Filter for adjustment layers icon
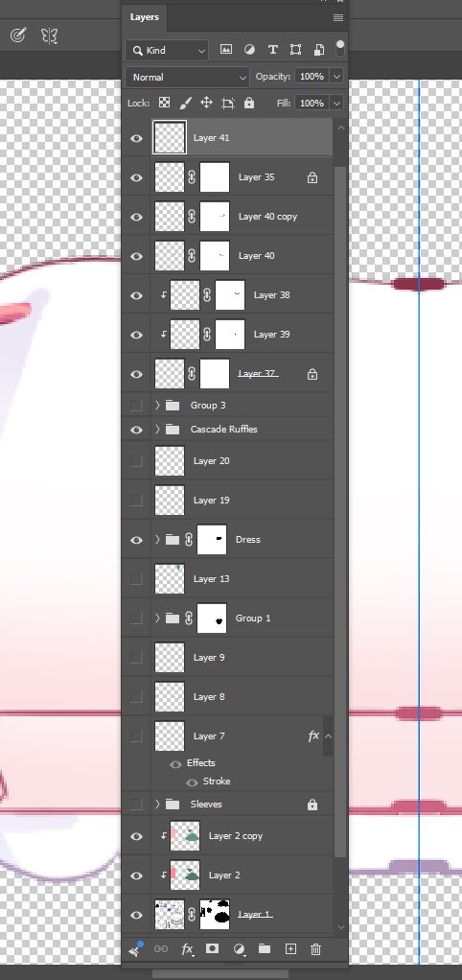The width and height of the screenshot is (462, 980). pyautogui.click(x=249, y=50)
